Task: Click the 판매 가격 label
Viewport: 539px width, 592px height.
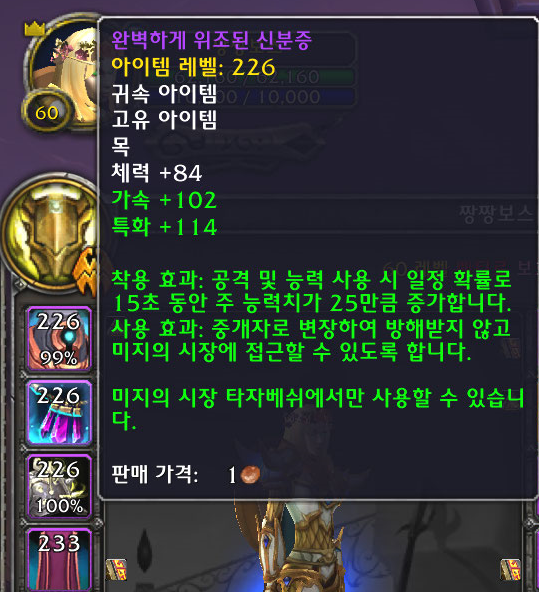Action: coord(155,474)
